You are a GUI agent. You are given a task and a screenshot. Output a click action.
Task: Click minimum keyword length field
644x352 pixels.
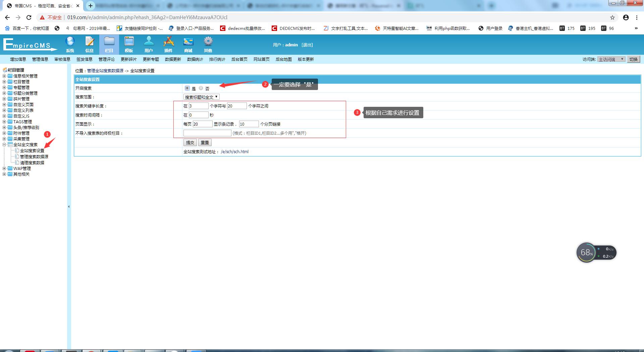[x=199, y=106]
